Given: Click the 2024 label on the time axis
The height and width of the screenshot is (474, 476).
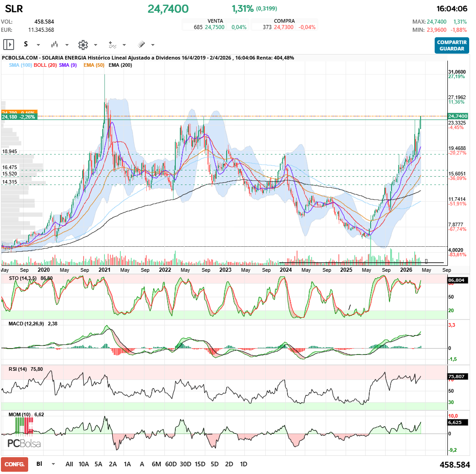Looking at the screenshot, I should [x=286, y=269].
